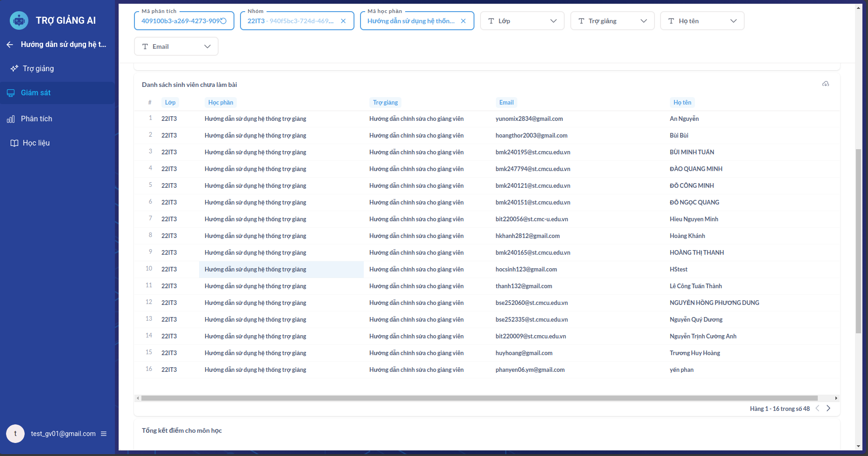The width and height of the screenshot is (868, 456).
Task: Open the hamburger menu beside account email
Action: click(104, 434)
